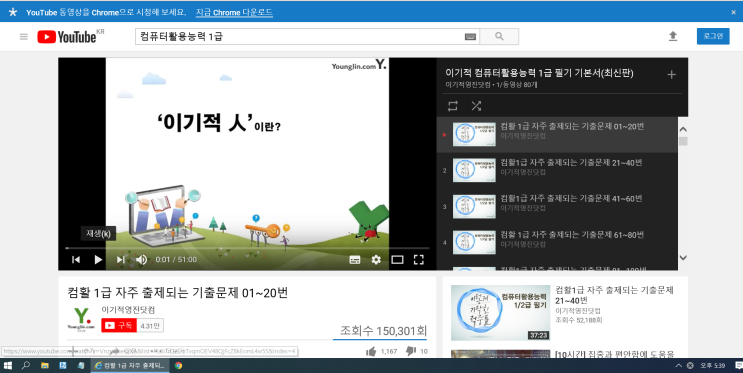The image size is (743, 373).
Task: Like the video with thumbs up
Action: point(371,351)
